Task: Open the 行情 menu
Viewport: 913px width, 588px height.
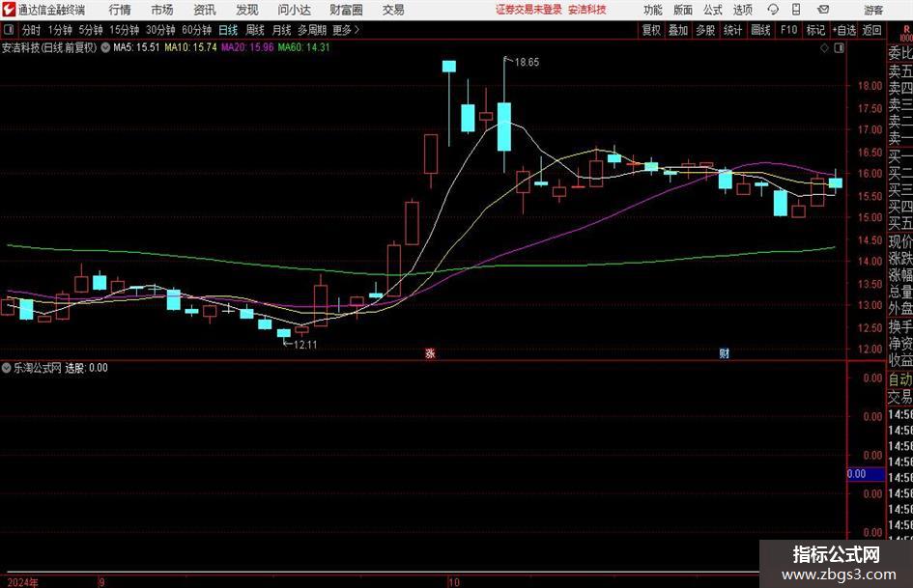Action: [120, 10]
